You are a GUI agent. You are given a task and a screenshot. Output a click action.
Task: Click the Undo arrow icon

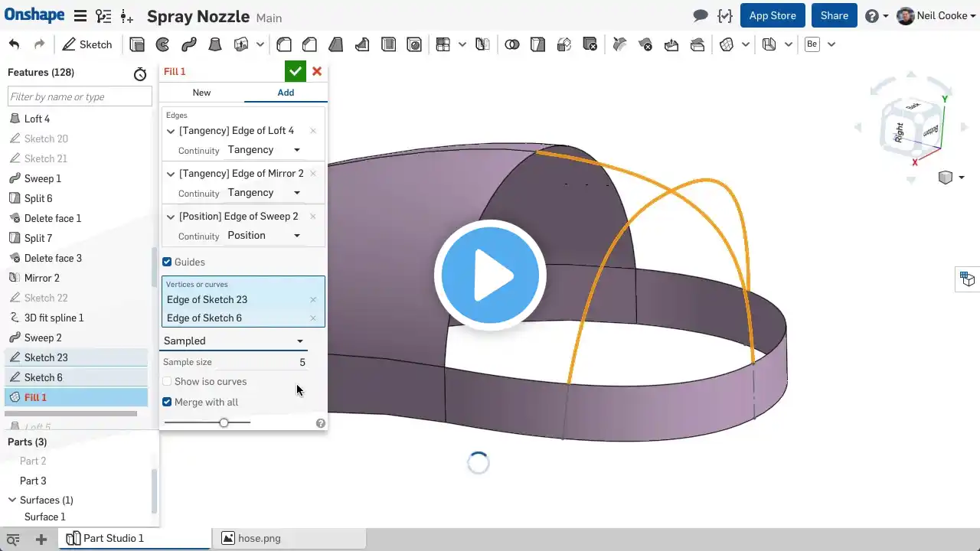(x=14, y=44)
